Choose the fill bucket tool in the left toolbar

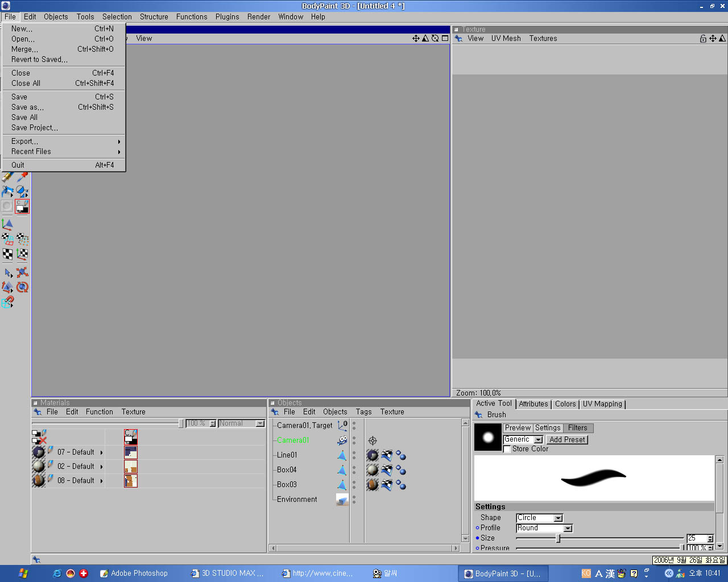coord(7,192)
